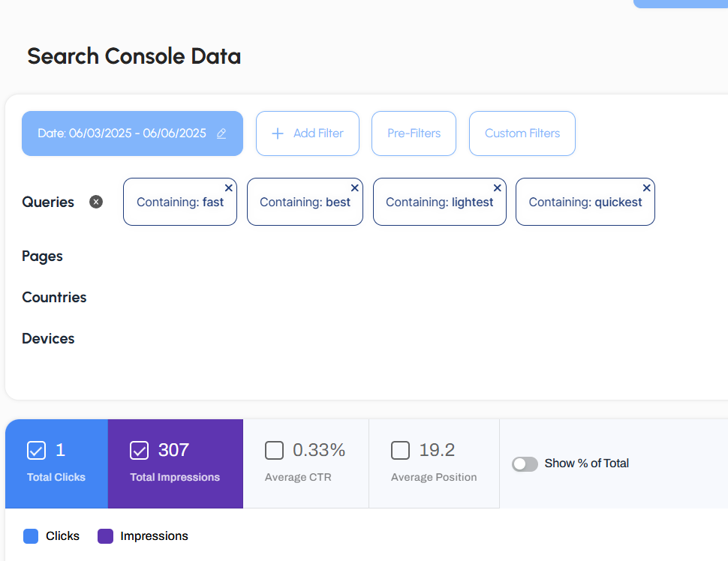Check the Average CTR checkbox
This screenshot has height=561, width=728.
(x=274, y=450)
